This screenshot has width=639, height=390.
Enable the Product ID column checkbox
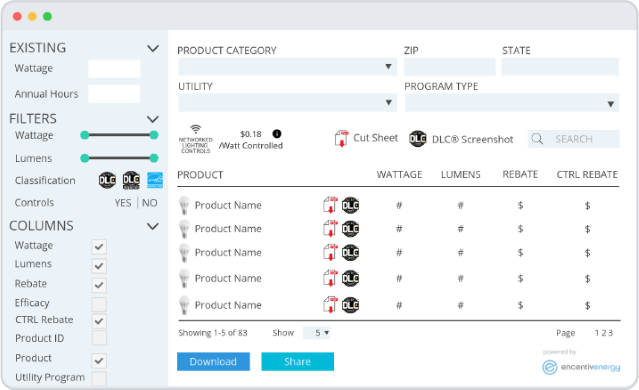click(99, 338)
